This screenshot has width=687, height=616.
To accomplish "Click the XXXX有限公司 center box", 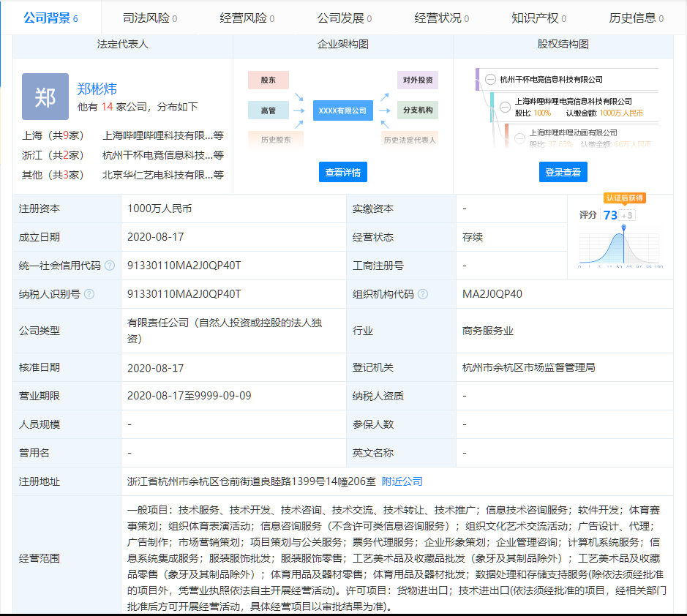I will 342,110.
